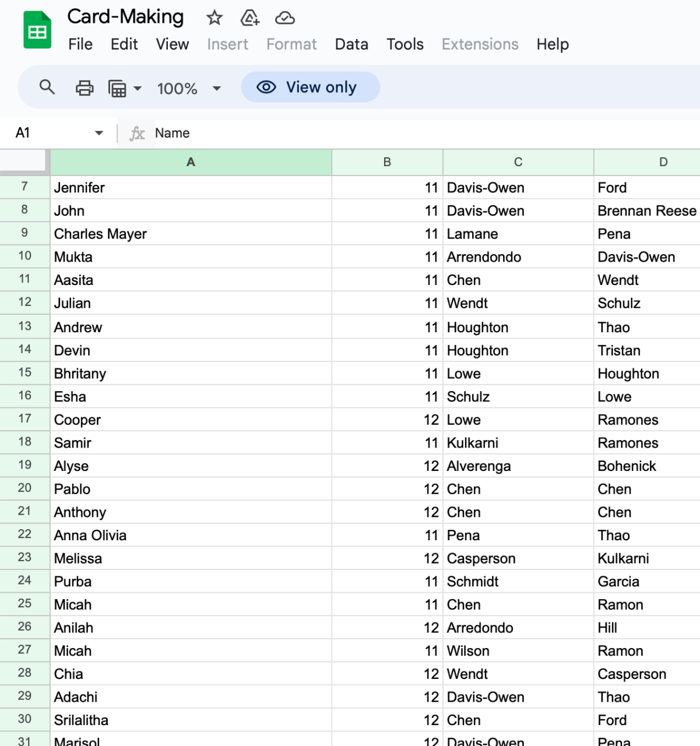This screenshot has width=700, height=746.
Task: Click the add to Drive shortcut icon
Action: (x=249, y=18)
